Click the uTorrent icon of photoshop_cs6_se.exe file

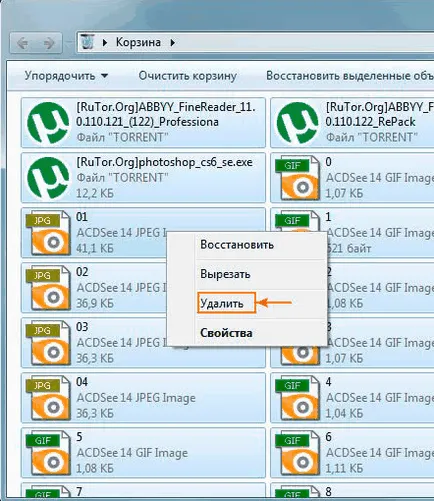pyautogui.click(x=48, y=178)
